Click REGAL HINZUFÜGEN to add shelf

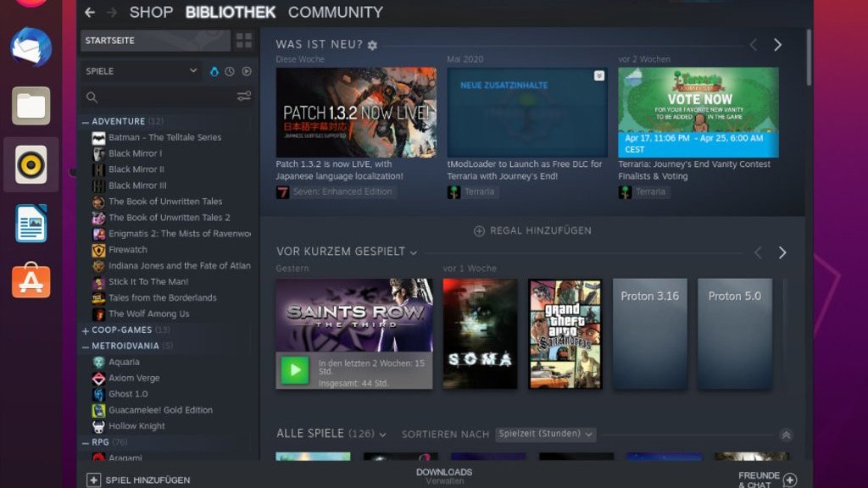click(532, 230)
